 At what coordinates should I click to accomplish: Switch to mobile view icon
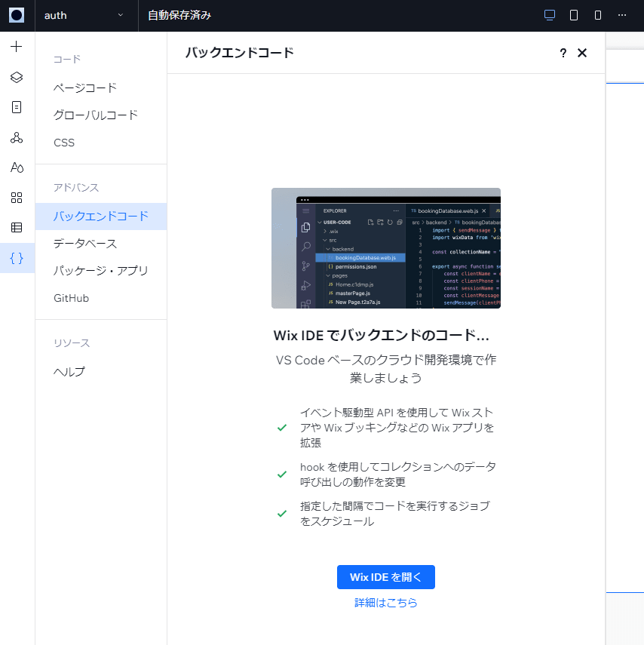[x=598, y=15]
